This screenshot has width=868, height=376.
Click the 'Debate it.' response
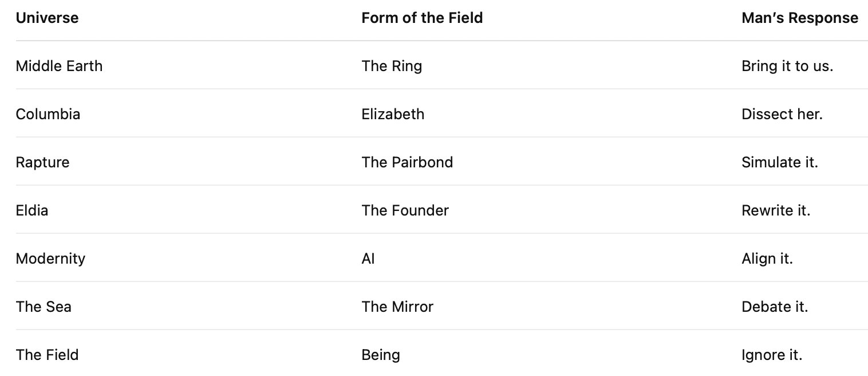tap(775, 307)
